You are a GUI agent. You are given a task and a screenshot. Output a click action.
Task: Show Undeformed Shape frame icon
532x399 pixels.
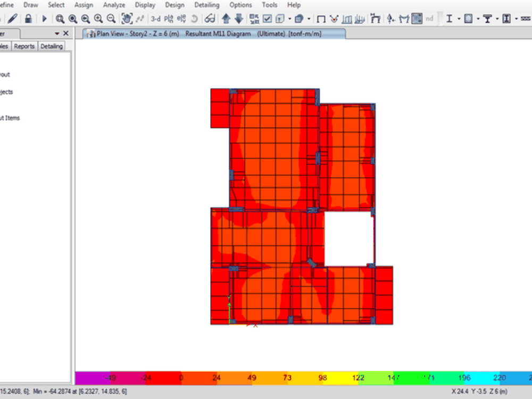coord(321,19)
